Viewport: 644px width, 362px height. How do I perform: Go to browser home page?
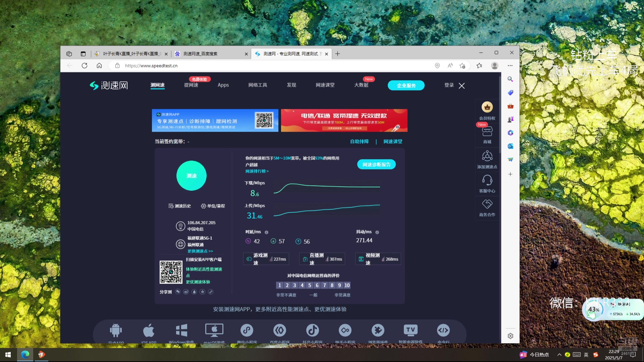pyautogui.click(x=99, y=66)
